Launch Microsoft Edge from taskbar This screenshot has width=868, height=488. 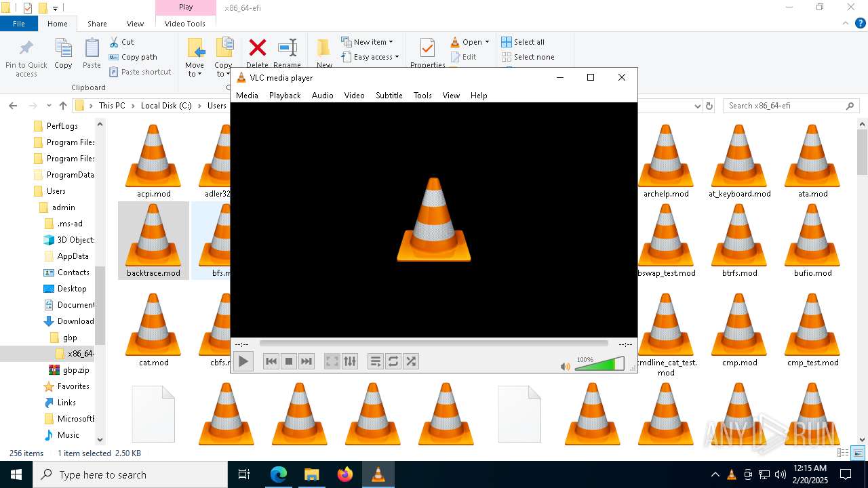coord(279,474)
